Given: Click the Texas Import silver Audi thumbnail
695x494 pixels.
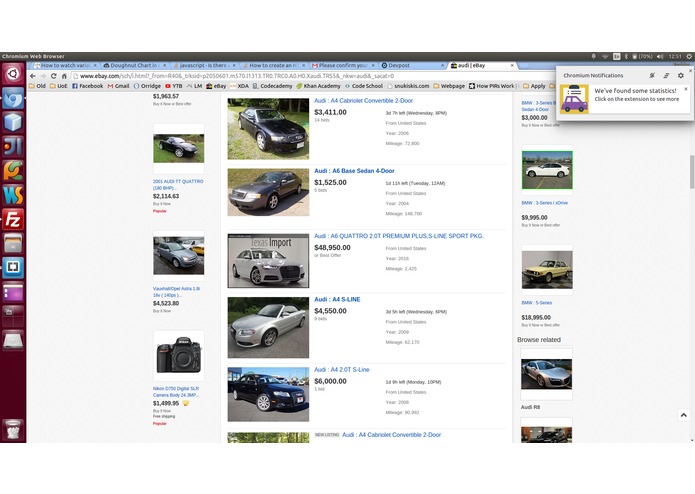Looking at the screenshot, I should 268,261.
